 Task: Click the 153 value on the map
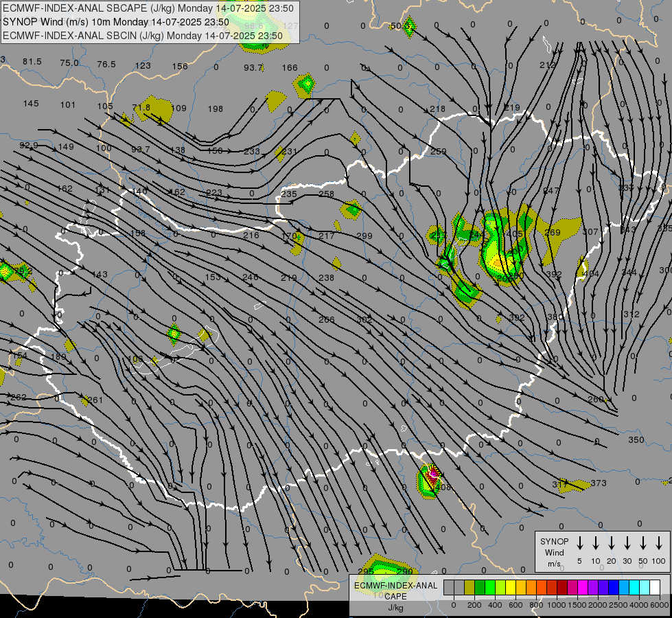coord(213,277)
